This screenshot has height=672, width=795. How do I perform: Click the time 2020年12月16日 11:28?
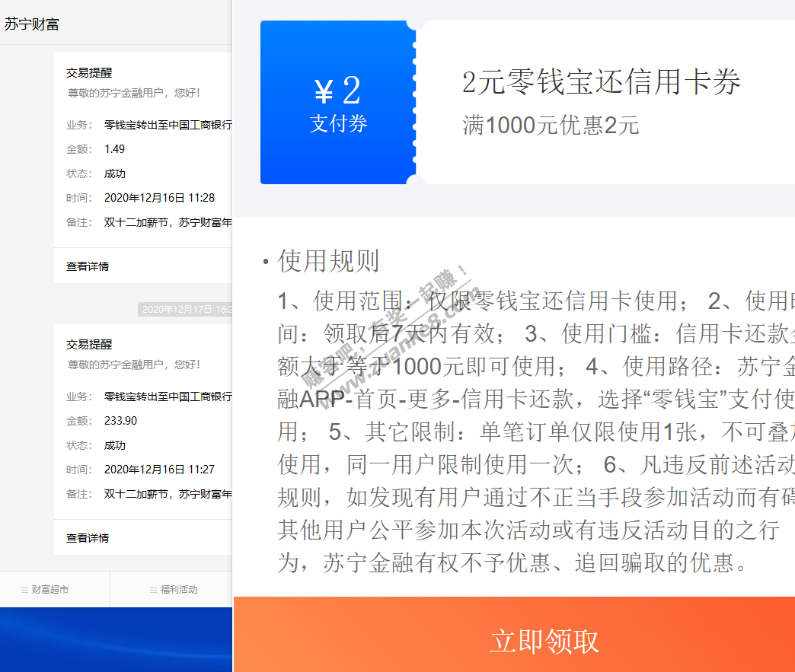pos(160,198)
